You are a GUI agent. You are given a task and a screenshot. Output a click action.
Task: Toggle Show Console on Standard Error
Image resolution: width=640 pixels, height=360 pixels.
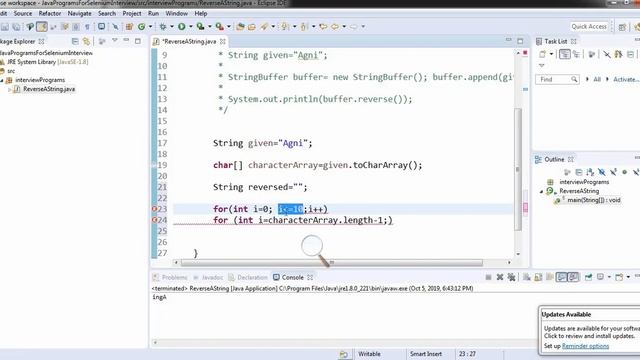(573, 277)
